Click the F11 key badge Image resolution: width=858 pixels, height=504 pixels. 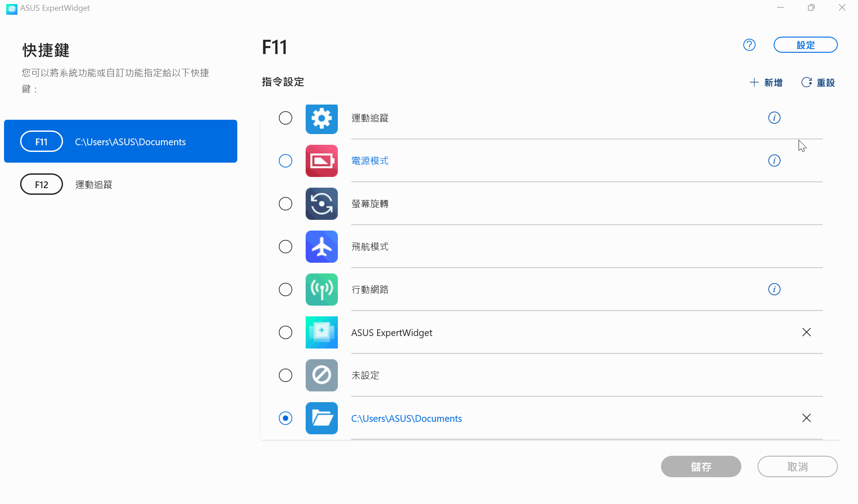(x=42, y=141)
